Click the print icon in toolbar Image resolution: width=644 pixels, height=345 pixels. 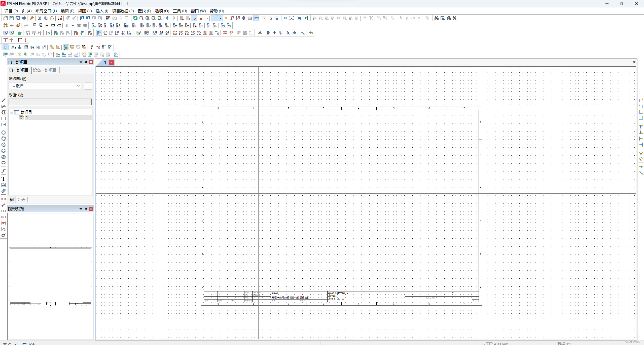click(24, 18)
